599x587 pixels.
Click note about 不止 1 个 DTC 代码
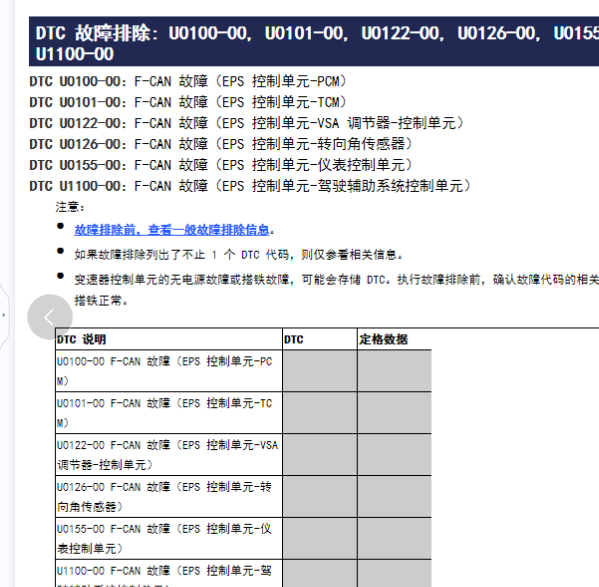coord(239,255)
